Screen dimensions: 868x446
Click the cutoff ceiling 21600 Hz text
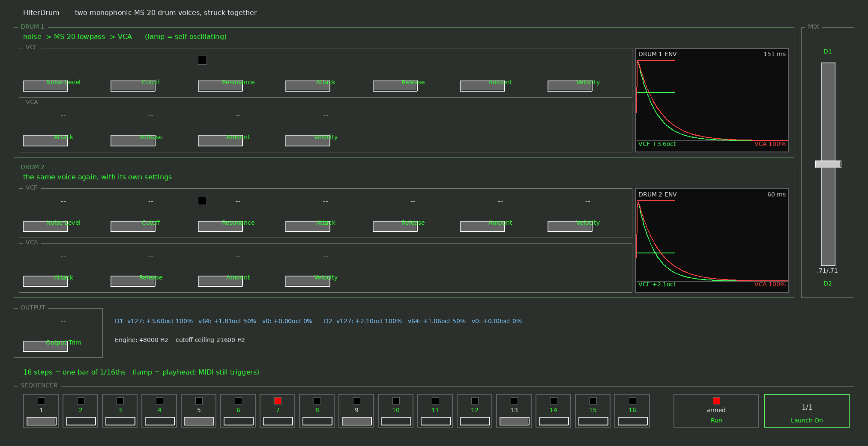[x=210, y=340]
